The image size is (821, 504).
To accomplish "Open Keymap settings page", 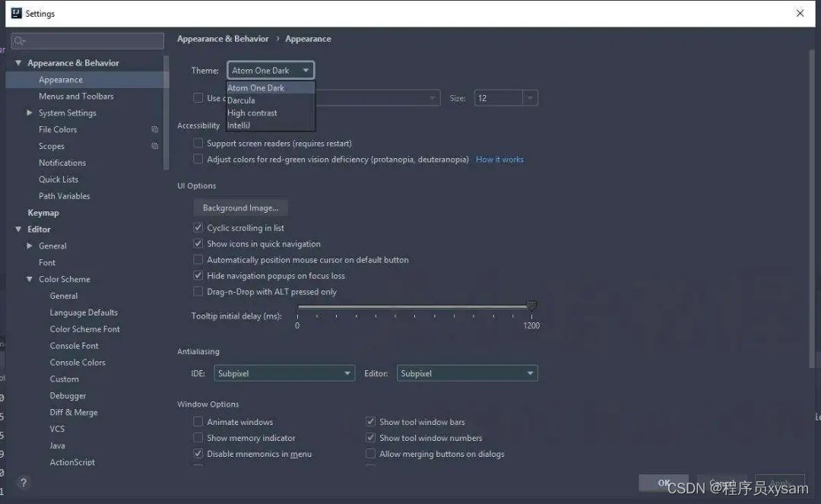I will point(43,213).
